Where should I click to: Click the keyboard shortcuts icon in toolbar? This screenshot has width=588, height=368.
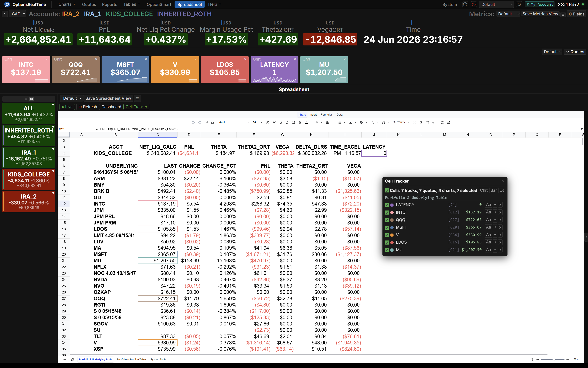449,122
